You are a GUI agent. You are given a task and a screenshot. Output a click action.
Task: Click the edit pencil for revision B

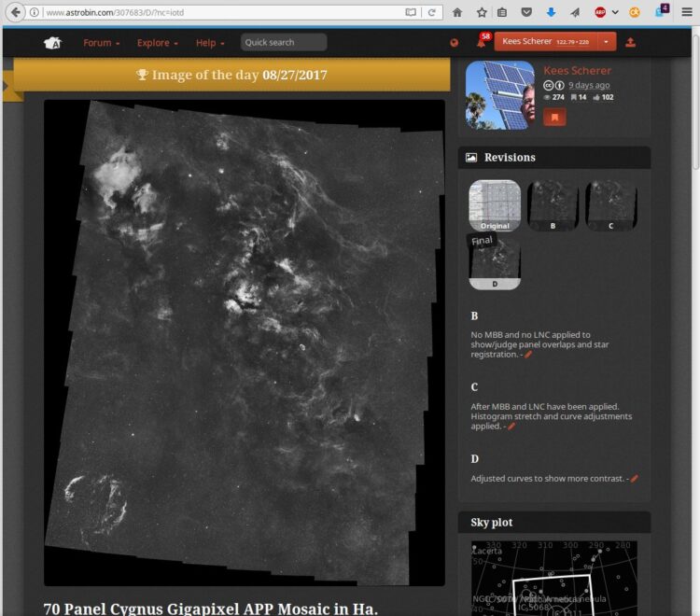coord(528,355)
